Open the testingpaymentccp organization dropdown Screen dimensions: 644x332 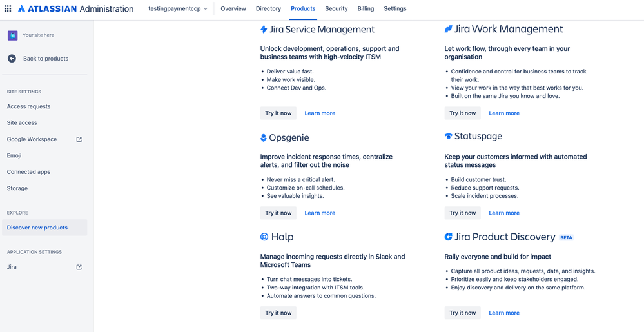(178, 8)
